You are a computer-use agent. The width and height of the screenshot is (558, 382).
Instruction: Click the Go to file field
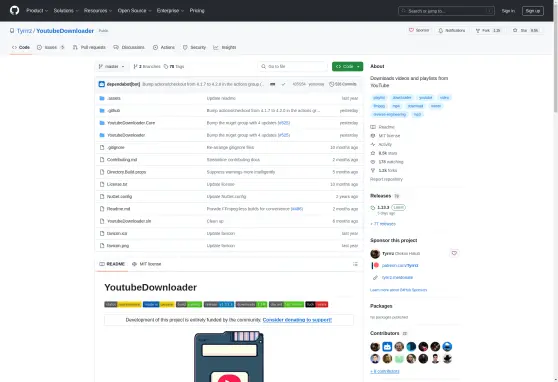(x=293, y=66)
